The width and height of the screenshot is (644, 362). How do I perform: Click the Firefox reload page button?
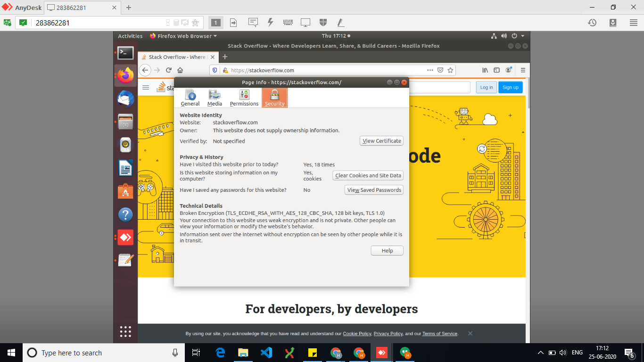pos(168,70)
